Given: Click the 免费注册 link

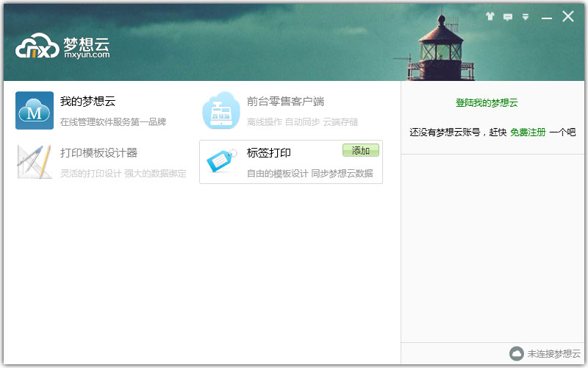Looking at the screenshot, I should (x=528, y=132).
